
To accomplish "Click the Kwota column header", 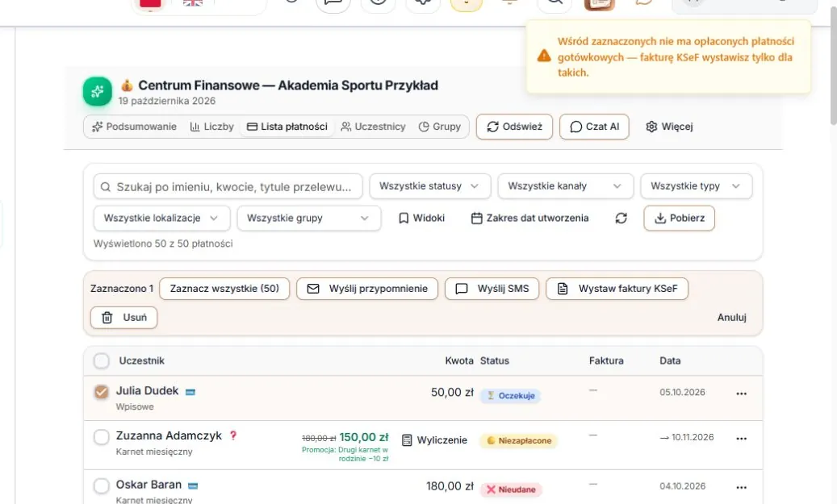I will click(x=459, y=361).
